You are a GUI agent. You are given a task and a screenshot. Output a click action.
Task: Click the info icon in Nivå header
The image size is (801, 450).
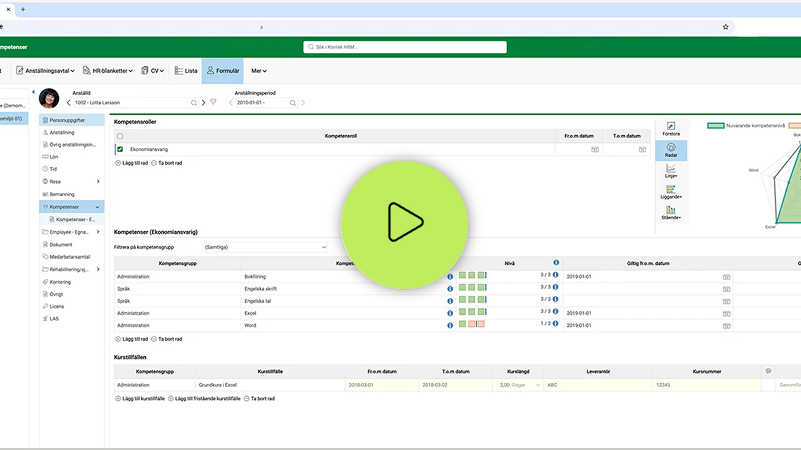[556, 262]
